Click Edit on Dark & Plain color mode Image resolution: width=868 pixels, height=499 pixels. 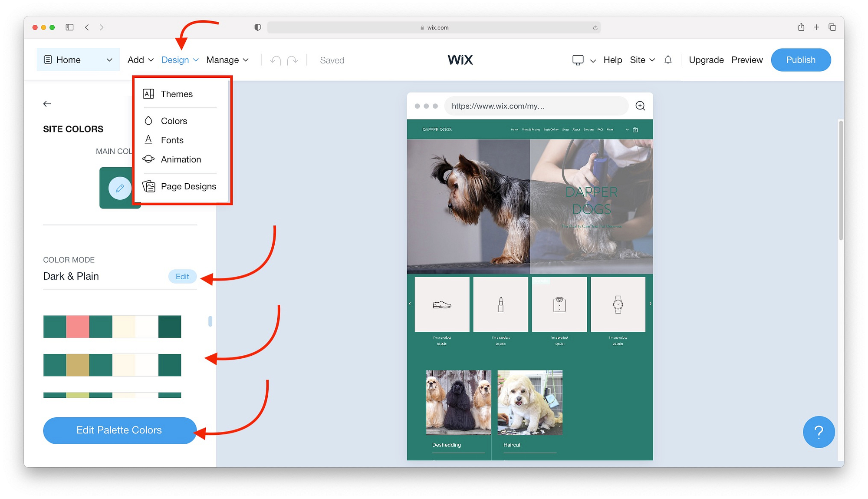point(182,276)
